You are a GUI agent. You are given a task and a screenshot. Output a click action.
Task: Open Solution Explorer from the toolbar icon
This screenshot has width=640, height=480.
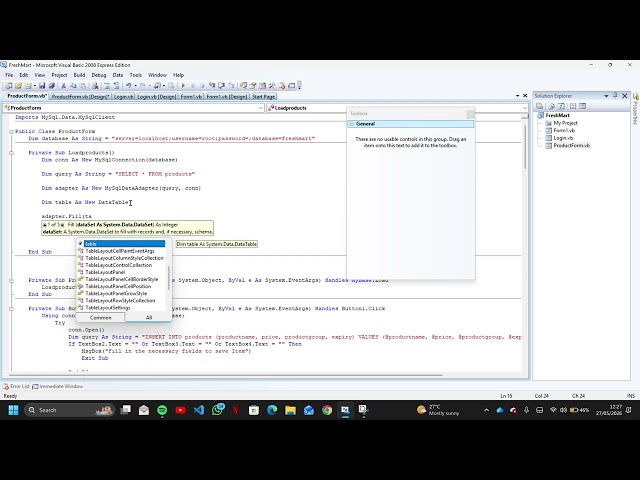[x=243, y=86]
